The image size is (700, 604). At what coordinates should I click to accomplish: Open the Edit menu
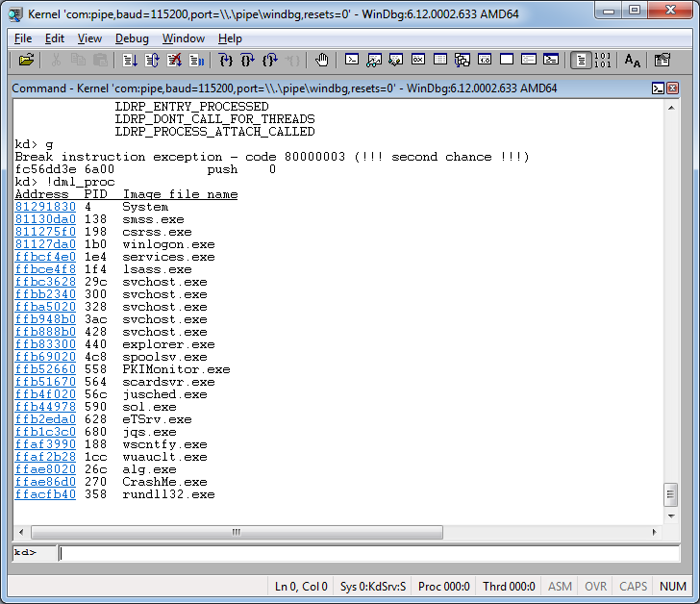point(55,38)
